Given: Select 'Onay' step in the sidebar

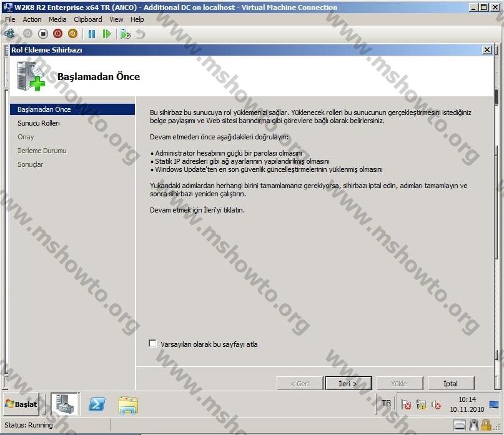Looking at the screenshot, I should (26, 137).
